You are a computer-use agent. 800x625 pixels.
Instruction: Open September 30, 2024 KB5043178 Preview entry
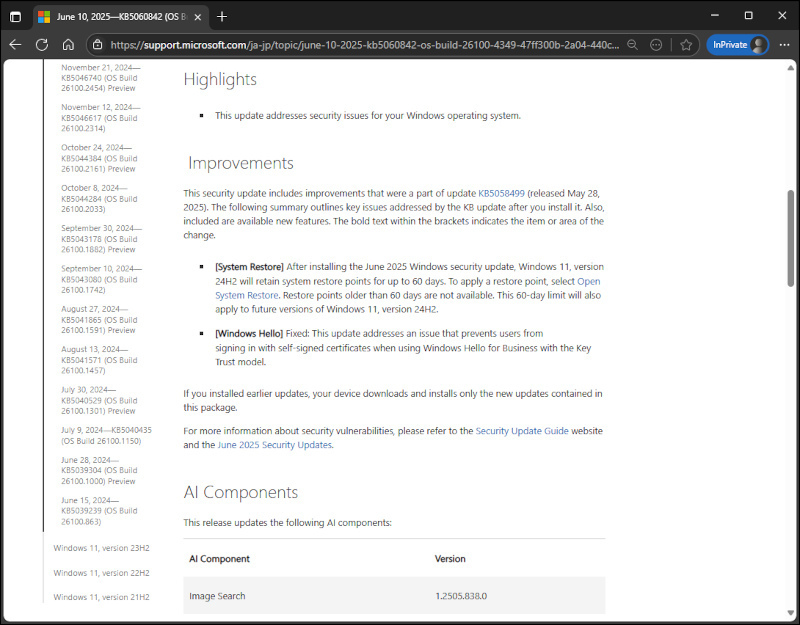[102, 239]
